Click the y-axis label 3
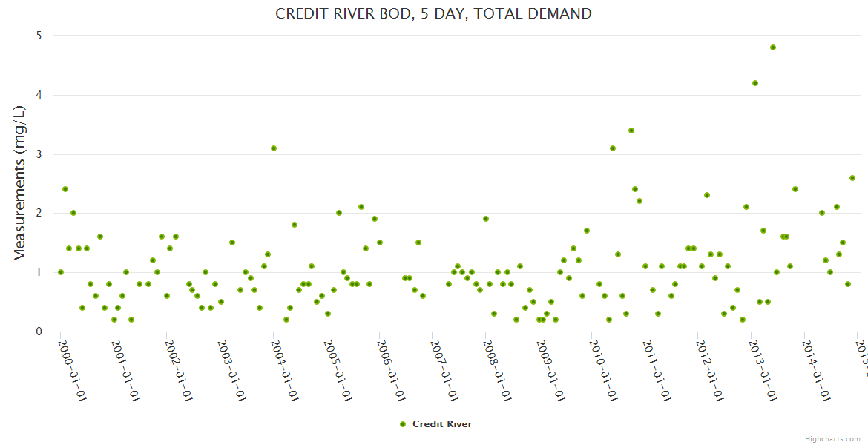Viewport: 868px width, 445px height. [39, 154]
